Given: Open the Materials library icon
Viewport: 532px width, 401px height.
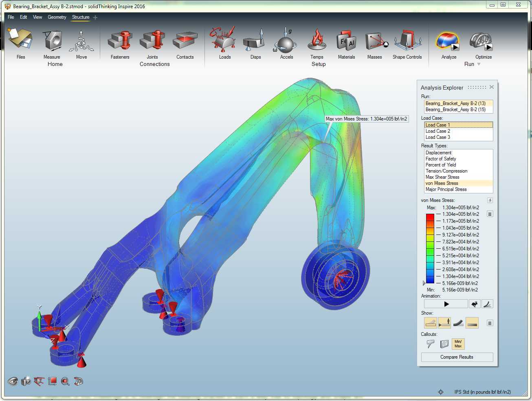Looking at the screenshot, I should pyautogui.click(x=346, y=41).
